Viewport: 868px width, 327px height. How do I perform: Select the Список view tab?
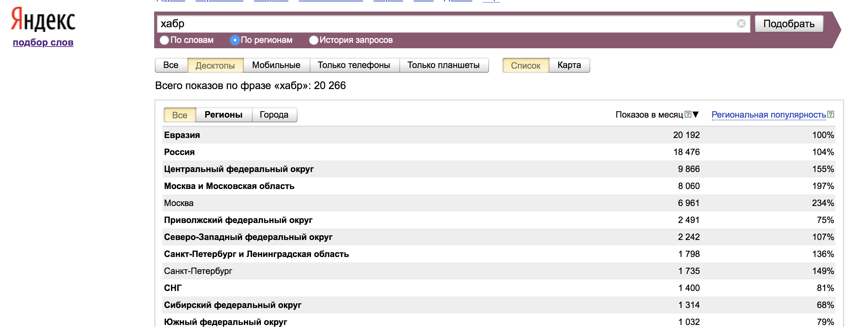point(526,65)
